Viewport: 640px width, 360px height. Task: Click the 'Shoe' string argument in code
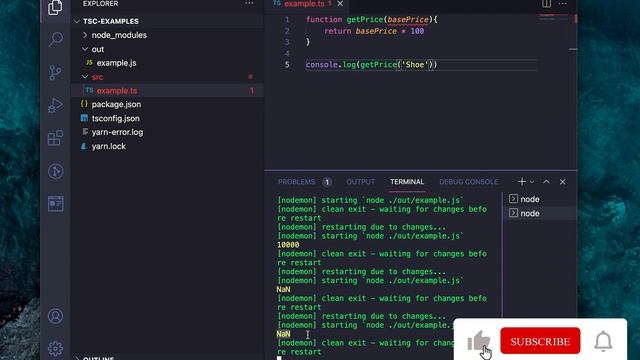(x=415, y=64)
